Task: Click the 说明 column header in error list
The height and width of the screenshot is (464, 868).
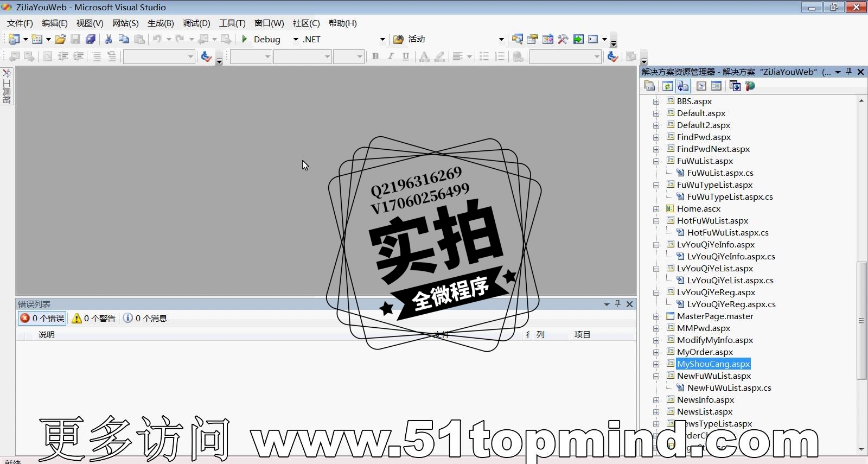Action: (47, 335)
